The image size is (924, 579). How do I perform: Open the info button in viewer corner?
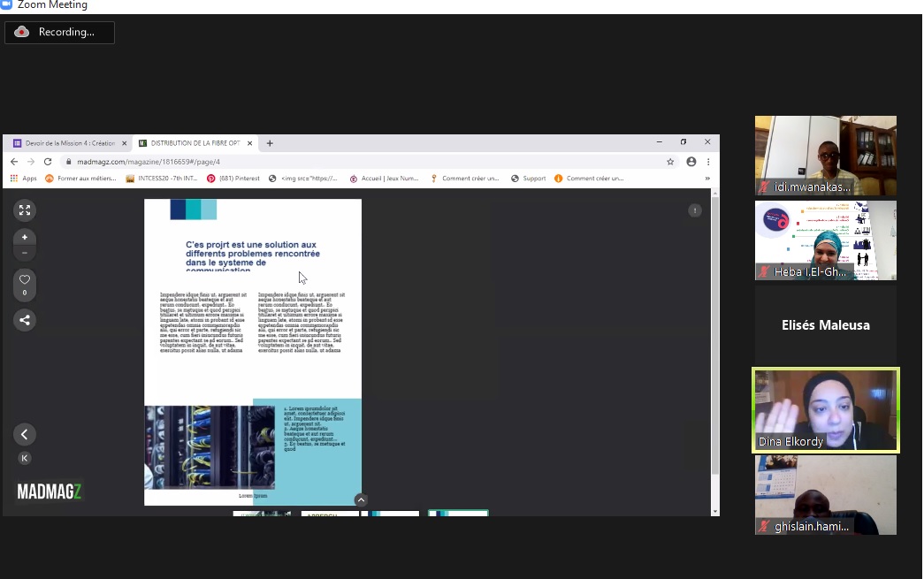tap(695, 210)
